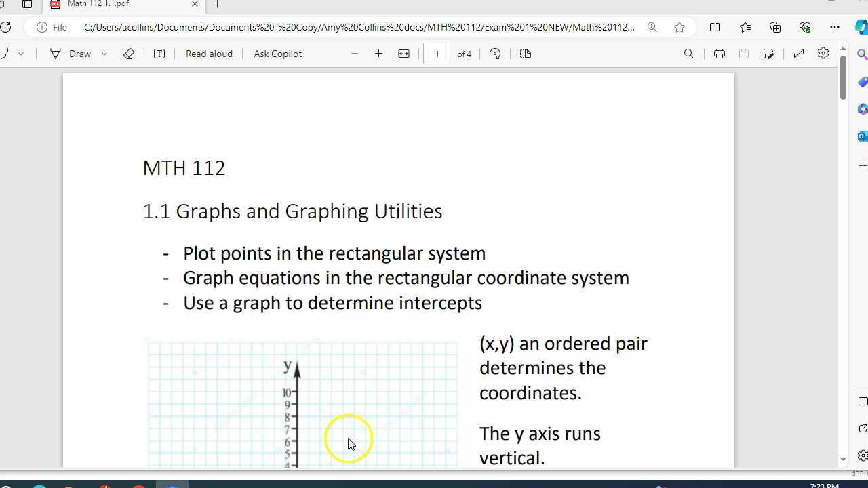Save the PDF with Save as

click(768, 54)
